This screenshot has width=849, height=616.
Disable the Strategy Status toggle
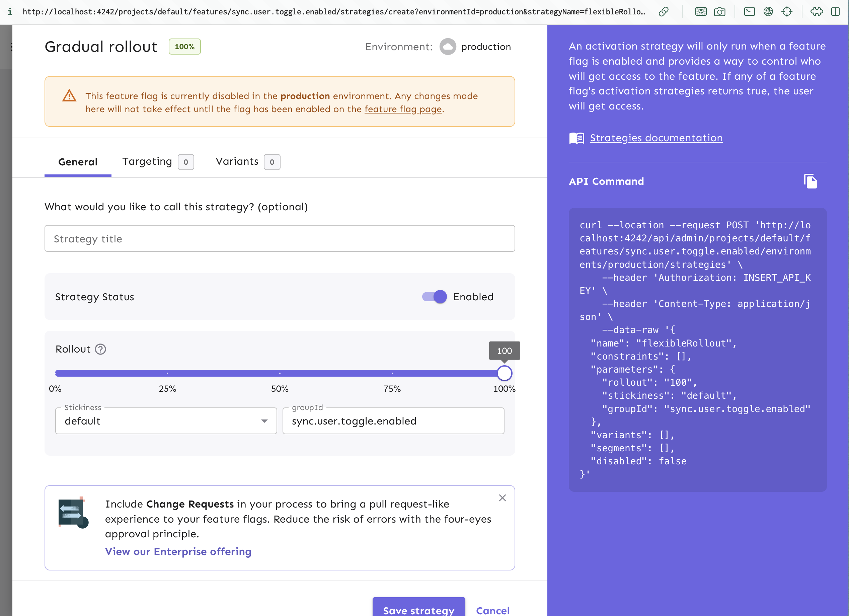(434, 297)
